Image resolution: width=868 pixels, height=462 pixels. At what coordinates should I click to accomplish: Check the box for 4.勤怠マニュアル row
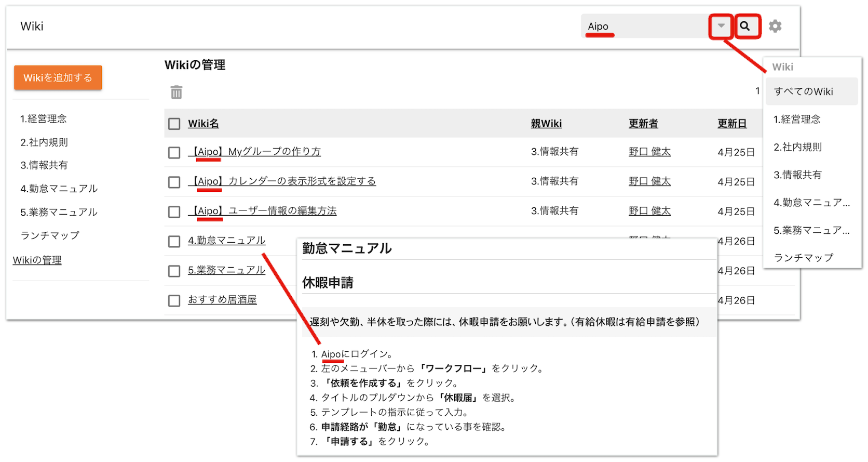(174, 241)
